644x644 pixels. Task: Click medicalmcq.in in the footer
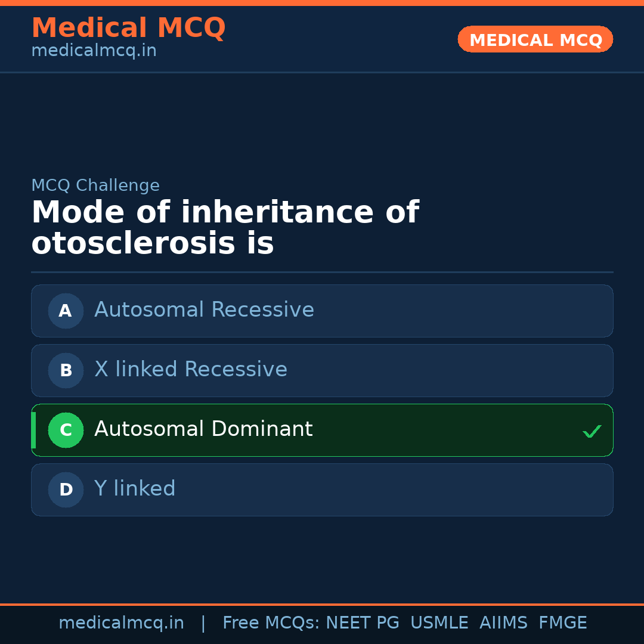122,623
